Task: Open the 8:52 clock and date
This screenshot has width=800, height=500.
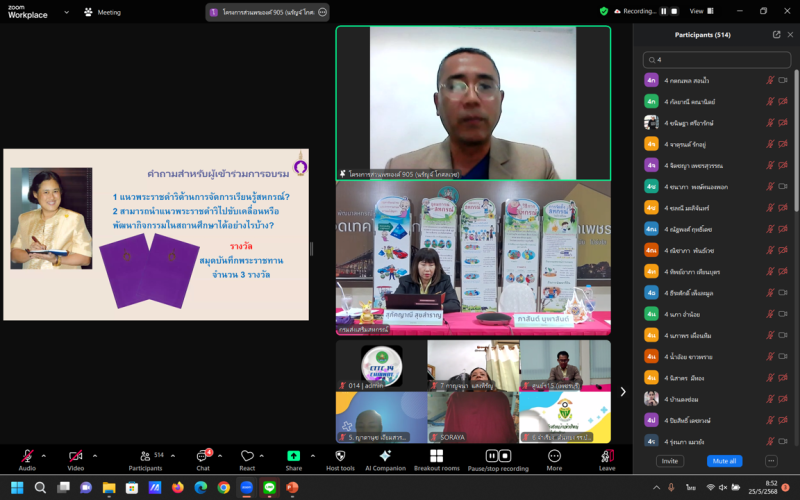Action: pos(764,487)
